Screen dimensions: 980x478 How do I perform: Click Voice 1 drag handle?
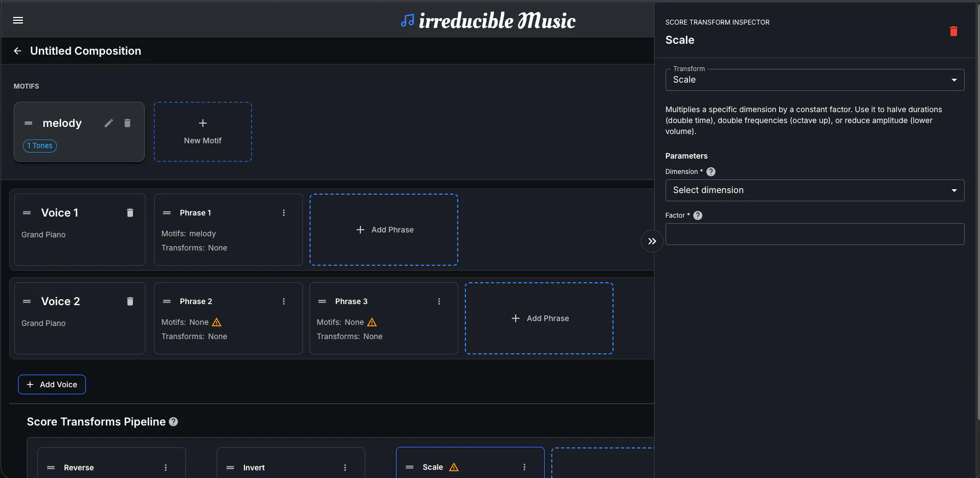click(x=27, y=213)
